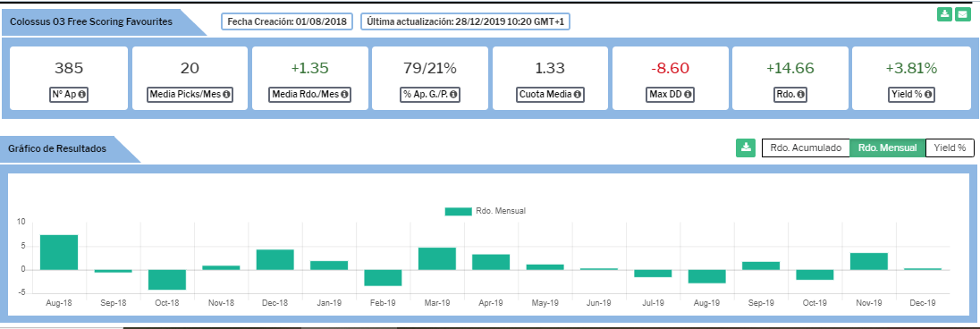Select the Rdo. Mensual chart view
980x329 pixels.
click(x=888, y=148)
